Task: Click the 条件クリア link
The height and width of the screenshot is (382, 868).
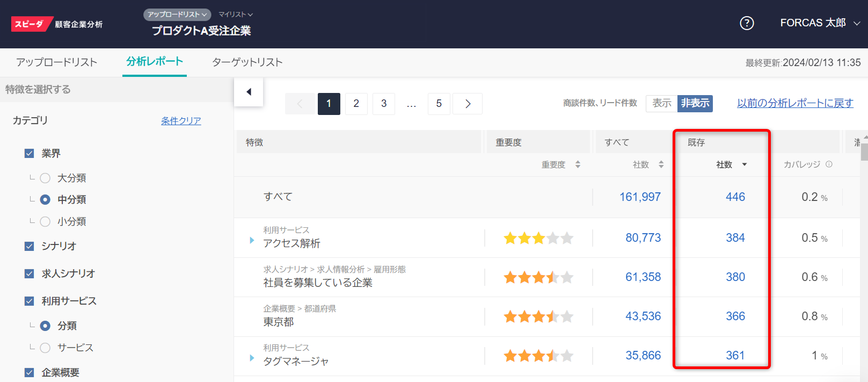Action: [x=181, y=121]
